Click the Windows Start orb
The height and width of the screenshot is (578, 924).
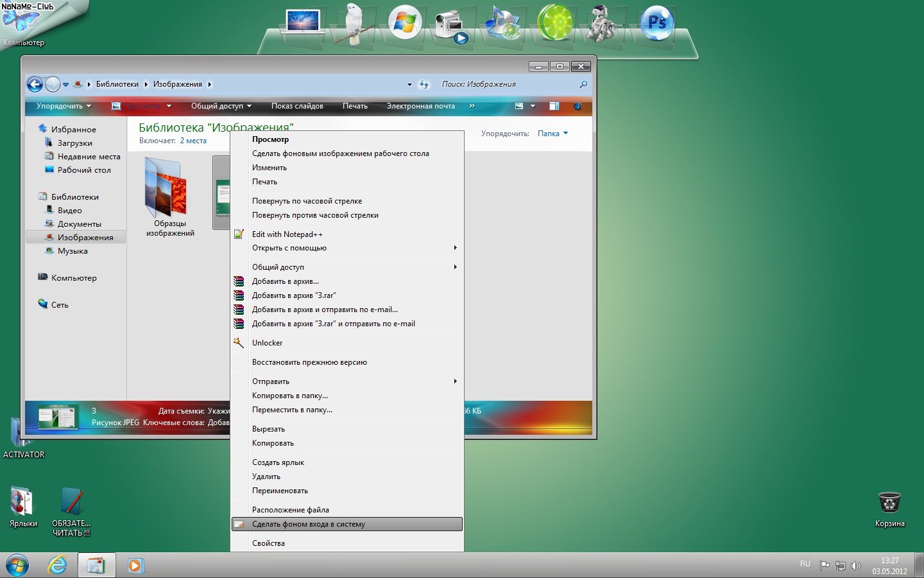tap(17, 565)
